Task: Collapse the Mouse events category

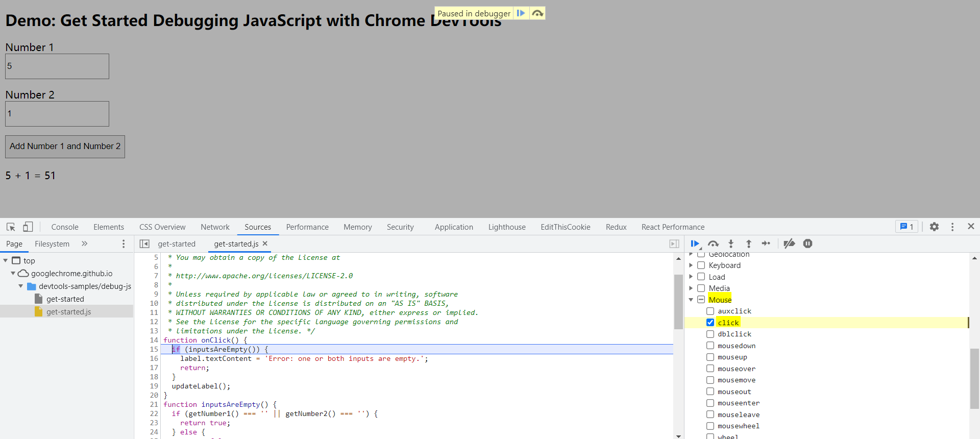Action: click(691, 300)
